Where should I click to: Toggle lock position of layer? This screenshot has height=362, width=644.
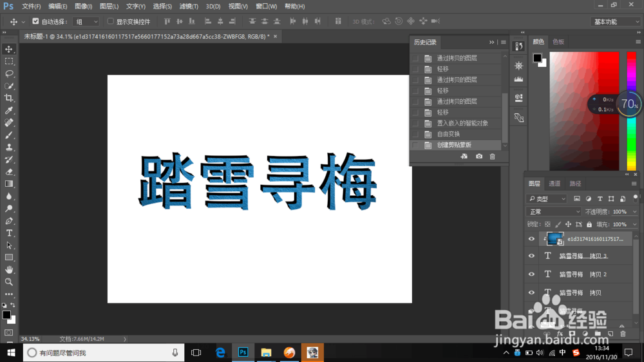pyautogui.click(x=568, y=224)
